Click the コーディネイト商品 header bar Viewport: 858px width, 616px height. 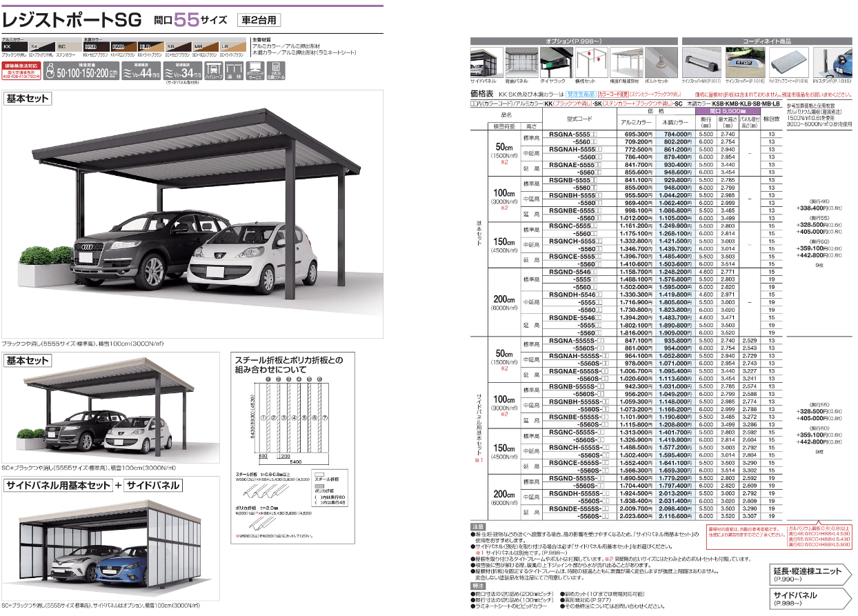pyautogui.click(x=766, y=41)
